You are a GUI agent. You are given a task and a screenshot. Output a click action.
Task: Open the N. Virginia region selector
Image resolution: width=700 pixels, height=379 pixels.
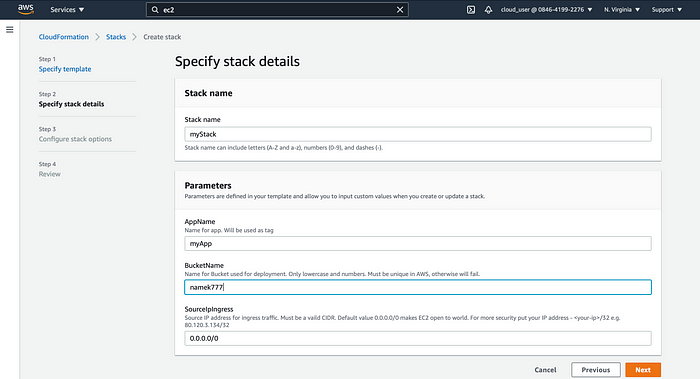point(621,9)
